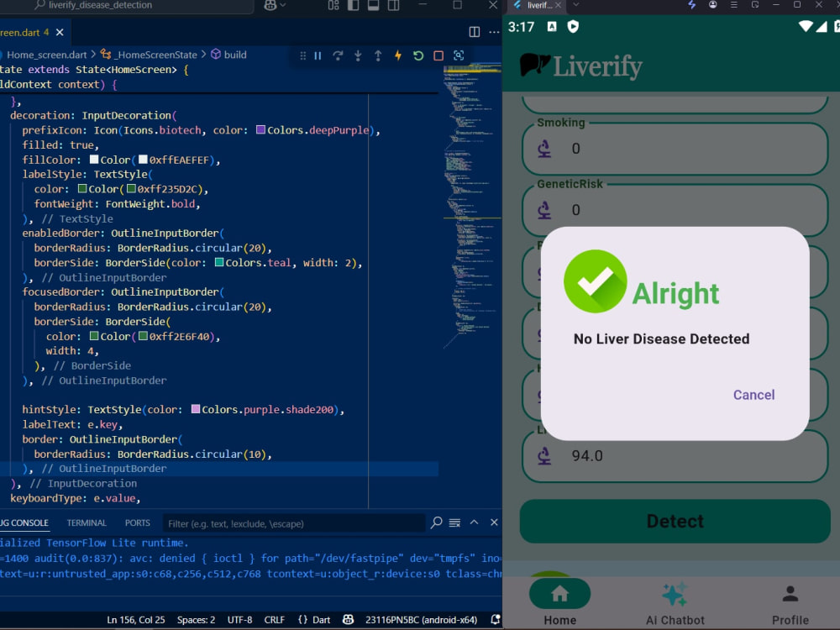840x630 pixels.
Task: Tap the Home navigation tab
Action: [x=559, y=602]
